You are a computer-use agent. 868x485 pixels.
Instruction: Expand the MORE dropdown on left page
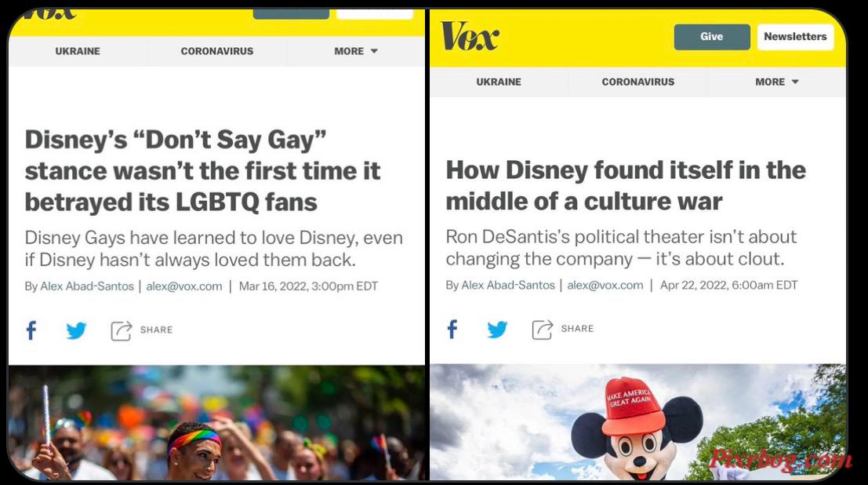[x=355, y=51]
